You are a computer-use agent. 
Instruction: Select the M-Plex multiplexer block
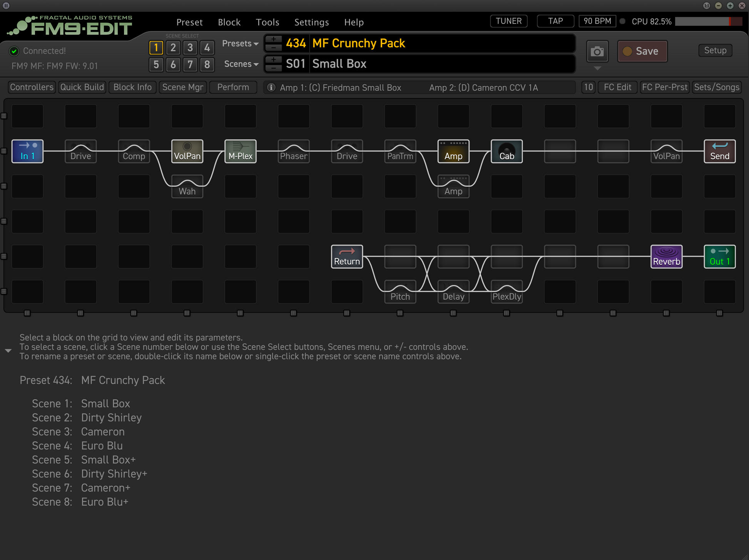(240, 151)
